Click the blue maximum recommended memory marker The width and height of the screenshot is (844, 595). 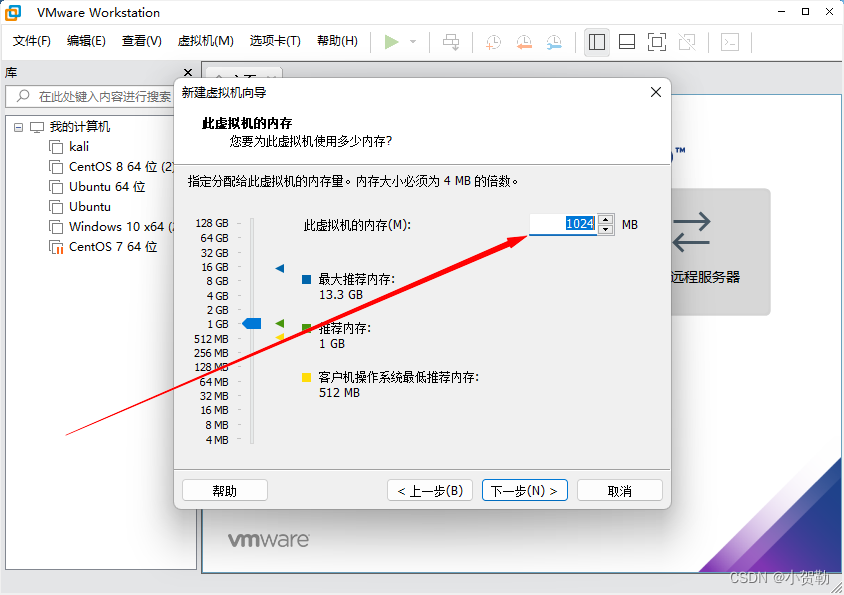(280, 268)
